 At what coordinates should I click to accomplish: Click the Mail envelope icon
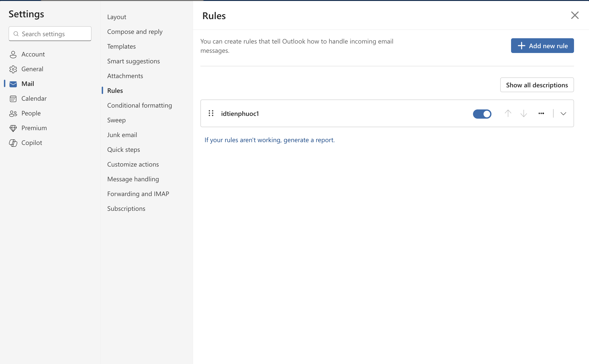pos(13,84)
